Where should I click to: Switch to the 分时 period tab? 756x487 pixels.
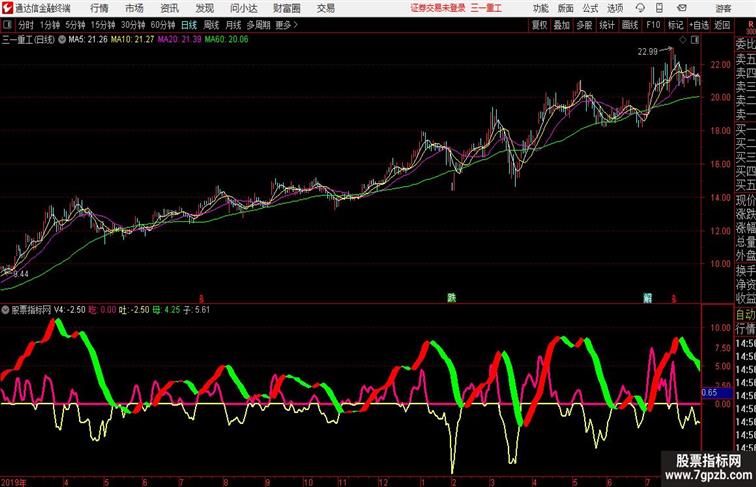pyautogui.click(x=26, y=25)
